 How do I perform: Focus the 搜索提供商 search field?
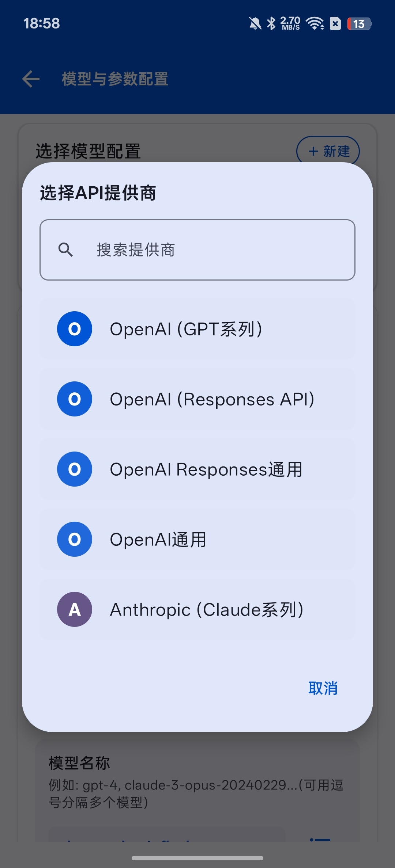tap(197, 250)
